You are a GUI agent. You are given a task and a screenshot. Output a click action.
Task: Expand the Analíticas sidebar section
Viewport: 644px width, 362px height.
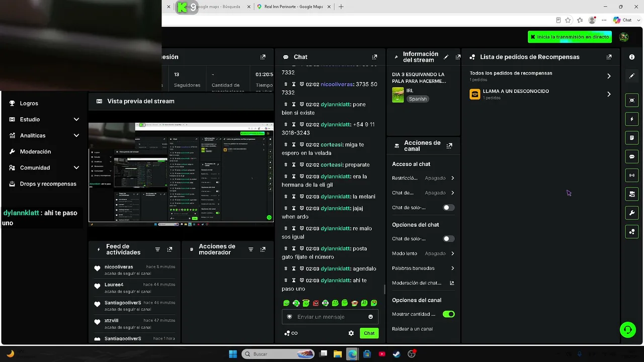(76, 135)
